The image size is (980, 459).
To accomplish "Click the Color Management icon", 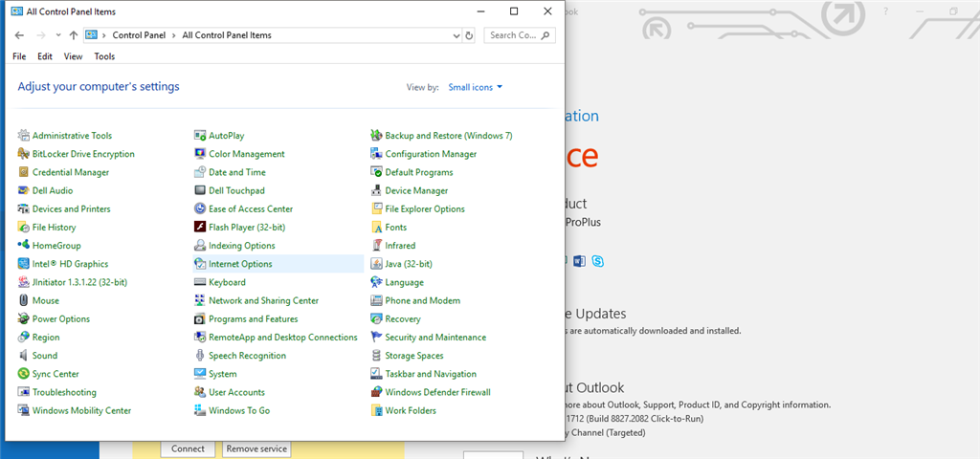I will [x=200, y=154].
